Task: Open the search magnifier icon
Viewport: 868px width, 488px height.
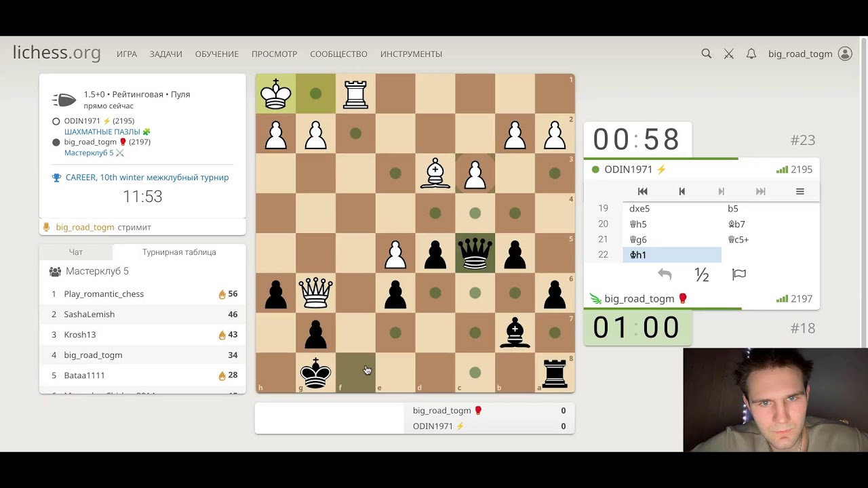Action: tap(707, 54)
